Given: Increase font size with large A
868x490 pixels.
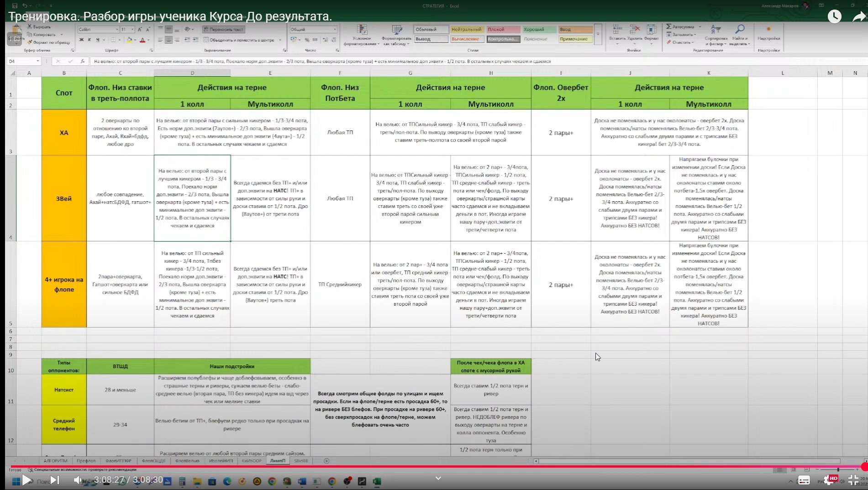Looking at the screenshot, I should click(140, 29).
